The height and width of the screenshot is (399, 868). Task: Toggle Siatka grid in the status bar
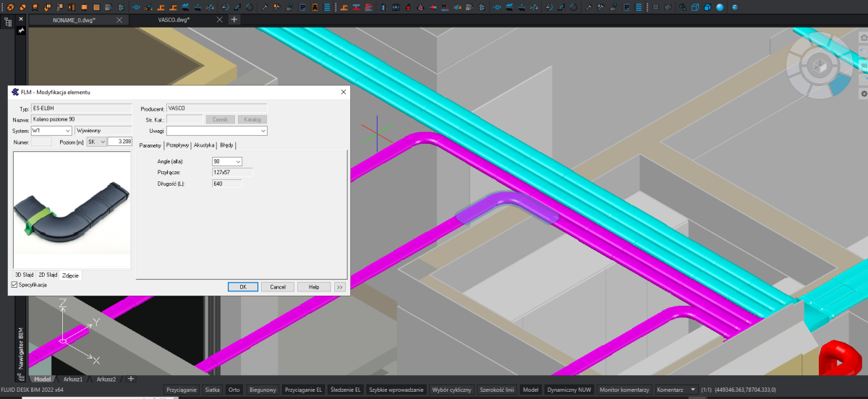(212, 390)
